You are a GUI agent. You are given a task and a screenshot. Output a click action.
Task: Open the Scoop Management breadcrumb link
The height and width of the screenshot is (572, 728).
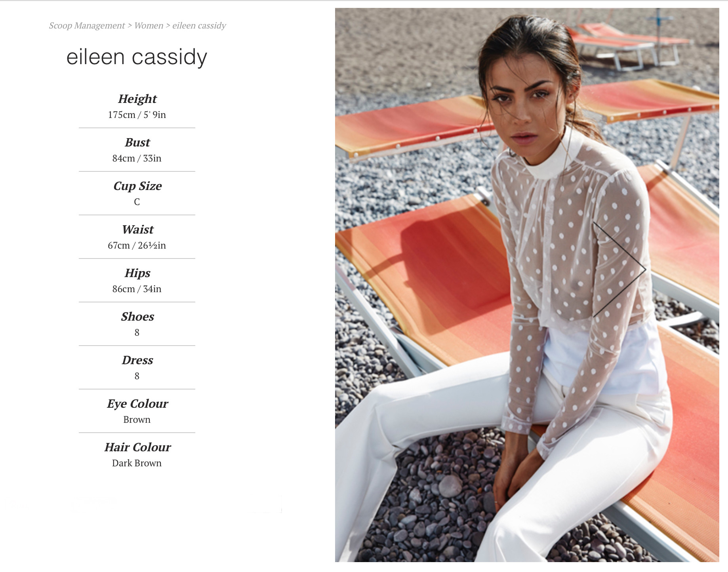coord(87,26)
